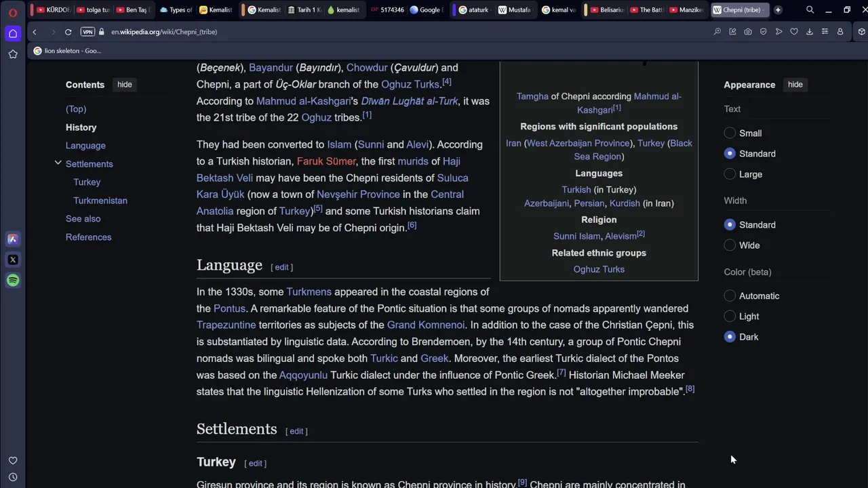Bookmark page with the heart icon
This screenshot has height=488, width=868.
point(794,32)
